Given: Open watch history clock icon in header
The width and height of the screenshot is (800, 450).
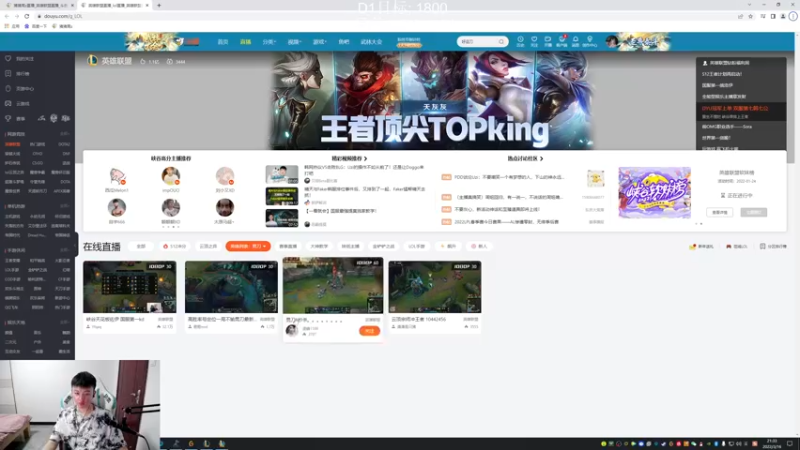Looking at the screenshot, I should coord(520,41).
